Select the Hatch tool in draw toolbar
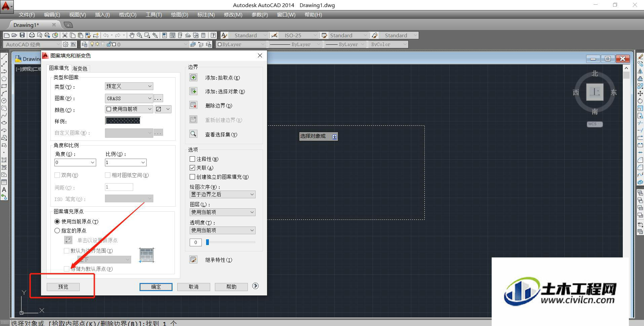 point(4,160)
